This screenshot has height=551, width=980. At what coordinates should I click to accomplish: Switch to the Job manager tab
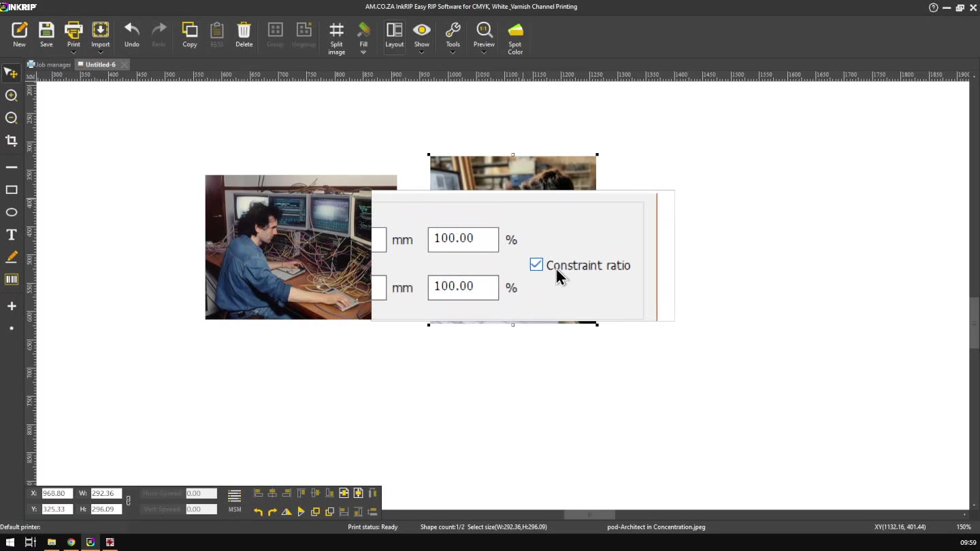click(49, 65)
